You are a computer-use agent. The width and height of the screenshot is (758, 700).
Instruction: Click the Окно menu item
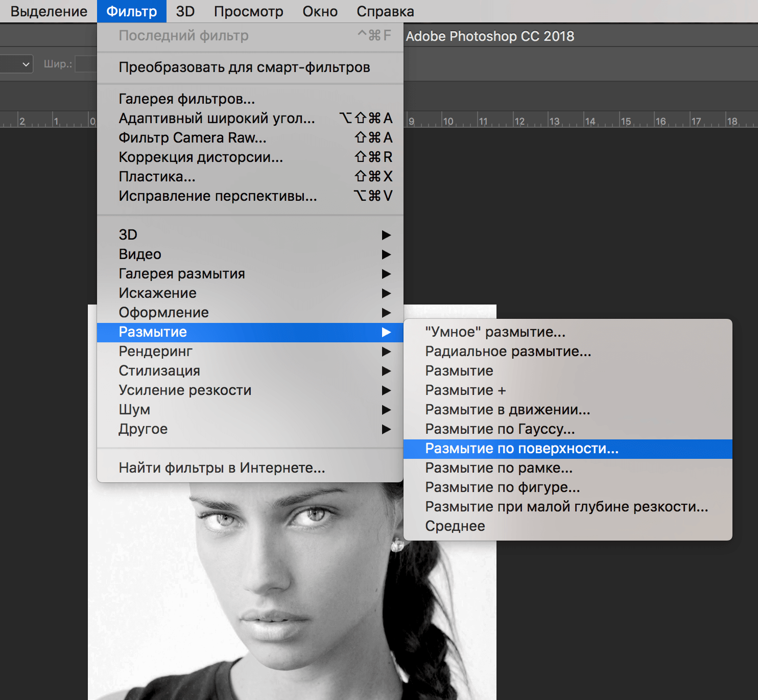click(x=320, y=11)
